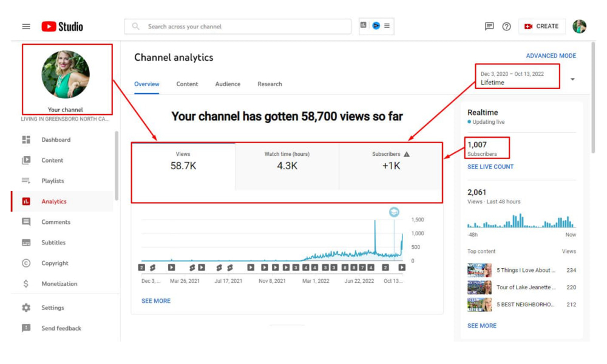Expand the Lifetime date range dropdown
Image resolution: width=607 pixels, height=364 pixels.
pos(572,79)
